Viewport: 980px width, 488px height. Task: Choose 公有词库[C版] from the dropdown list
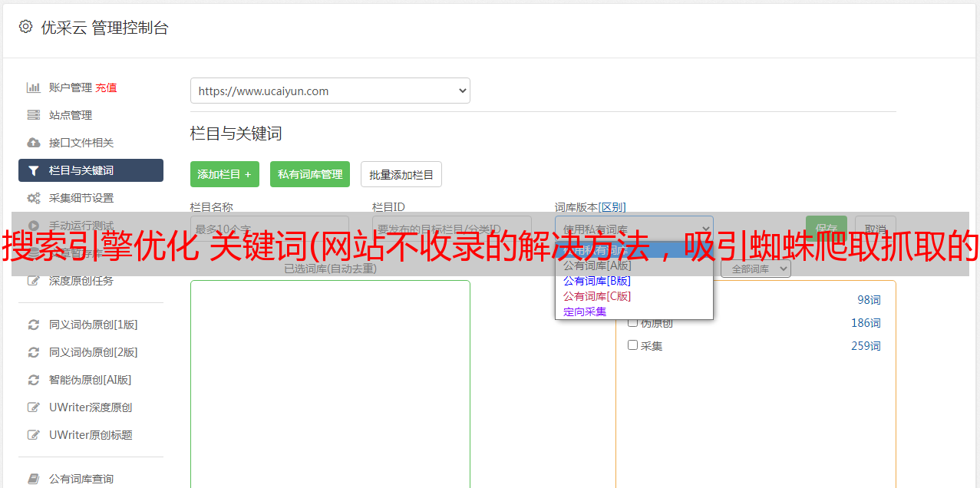[634, 296]
